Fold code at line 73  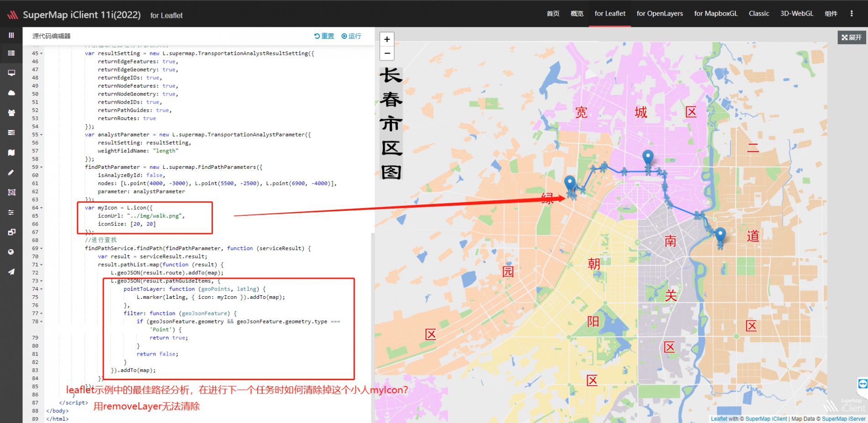pyautogui.click(x=42, y=281)
